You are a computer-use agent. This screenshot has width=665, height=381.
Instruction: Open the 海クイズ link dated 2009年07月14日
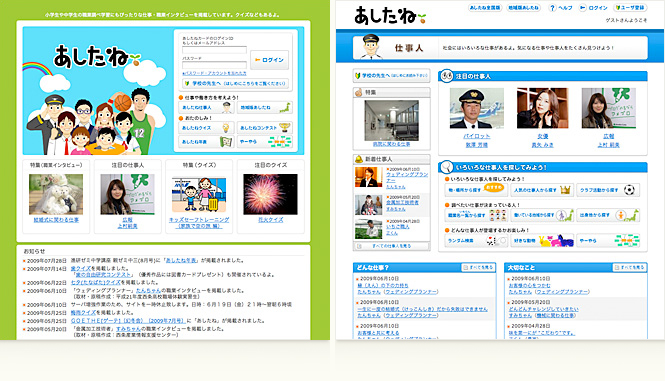click(x=81, y=269)
